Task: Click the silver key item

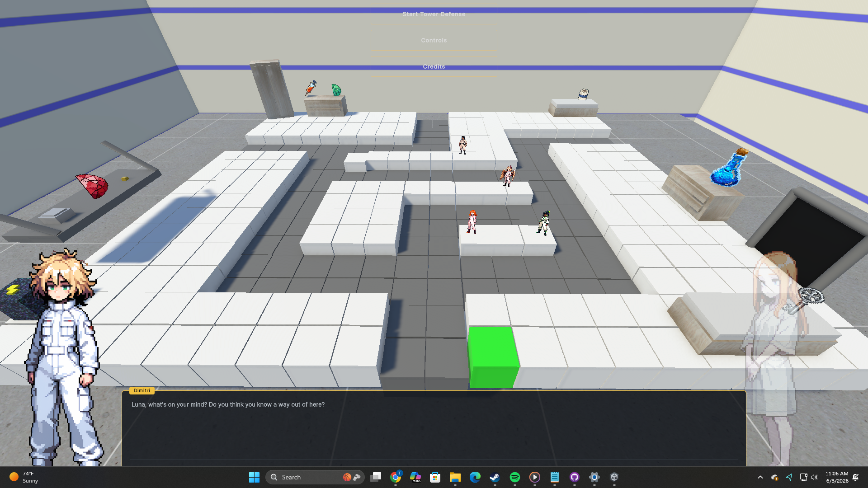Action: 804,300
